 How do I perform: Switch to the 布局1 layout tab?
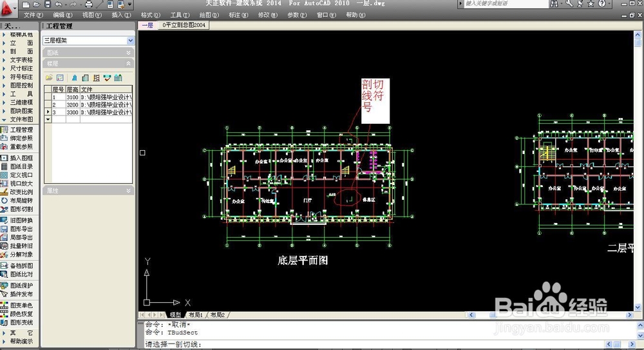point(196,315)
